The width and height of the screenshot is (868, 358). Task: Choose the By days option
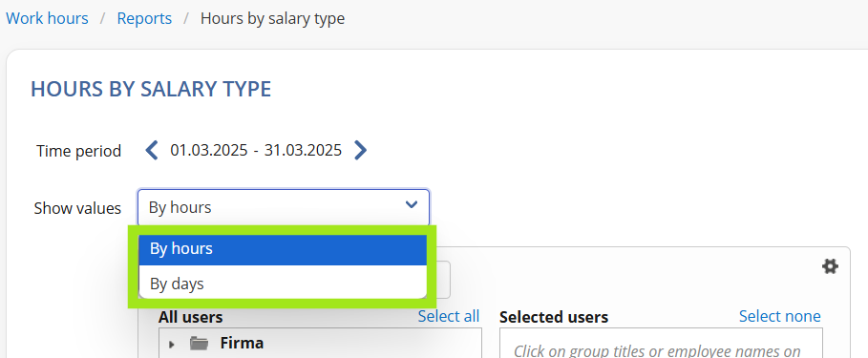pyautogui.click(x=283, y=284)
